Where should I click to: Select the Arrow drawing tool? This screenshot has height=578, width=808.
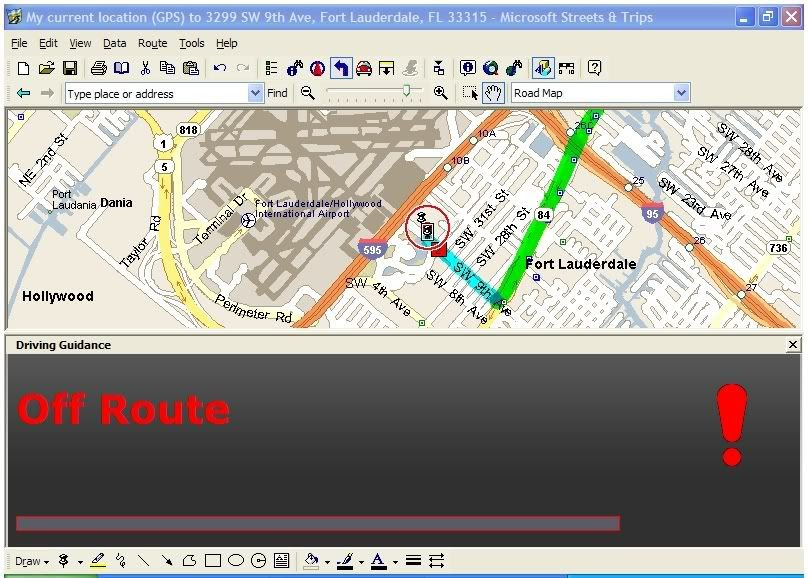(x=166, y=560)
